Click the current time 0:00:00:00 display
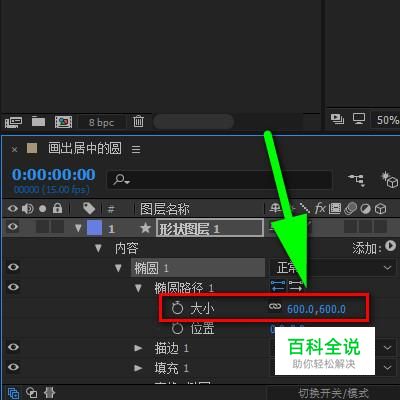Image resolution: width=400 pixels, height=400 pixels. (x=54, y=175)
